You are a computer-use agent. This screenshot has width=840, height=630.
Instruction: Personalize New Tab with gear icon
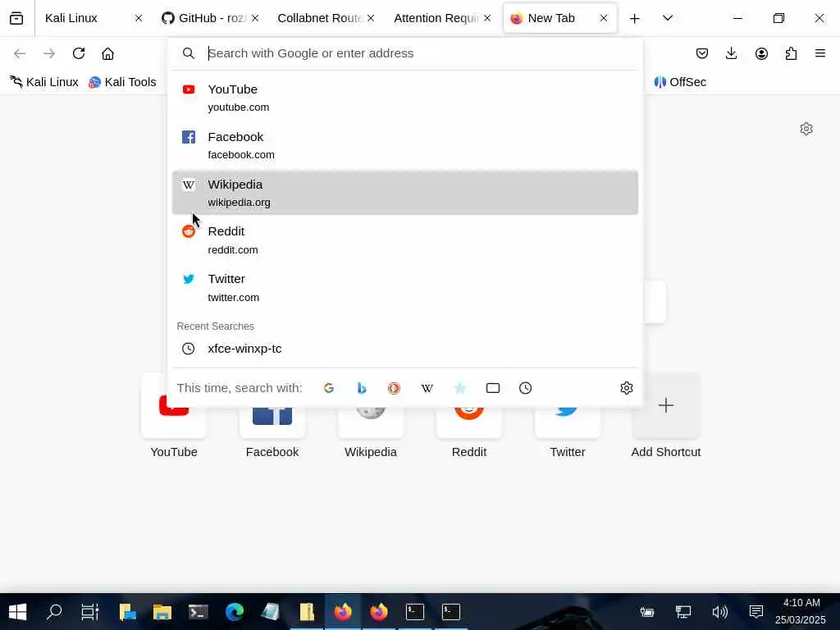[x=806, y=129]
